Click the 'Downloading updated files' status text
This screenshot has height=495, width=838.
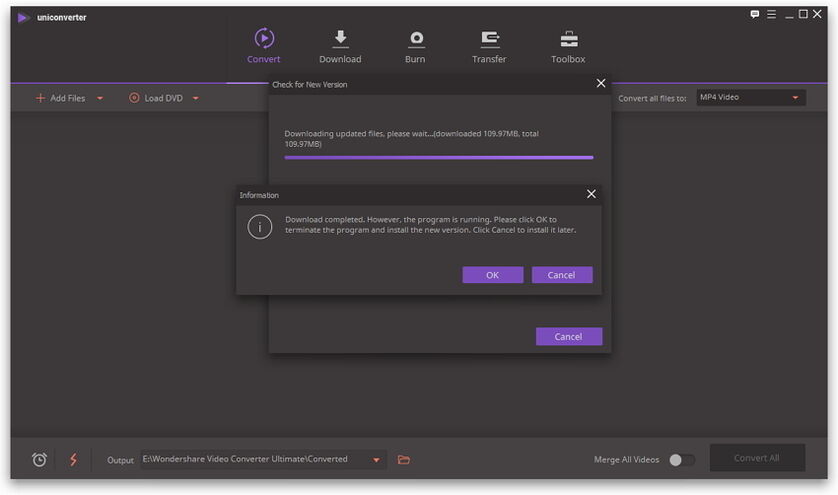(412, 138)
